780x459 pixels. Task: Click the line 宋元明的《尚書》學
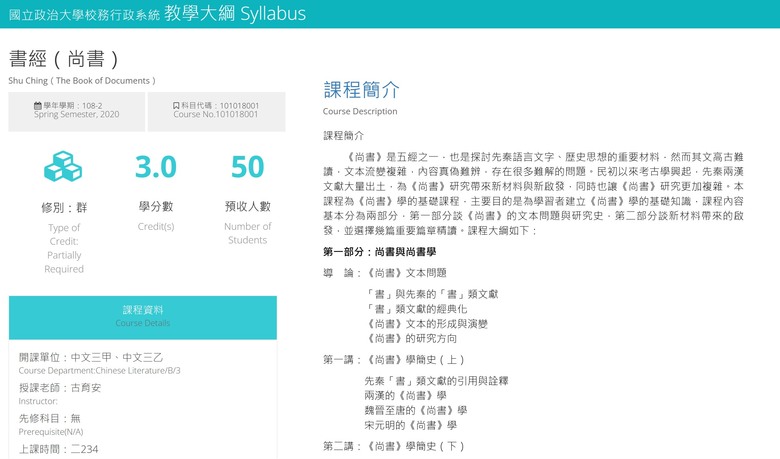coord(411,425)
